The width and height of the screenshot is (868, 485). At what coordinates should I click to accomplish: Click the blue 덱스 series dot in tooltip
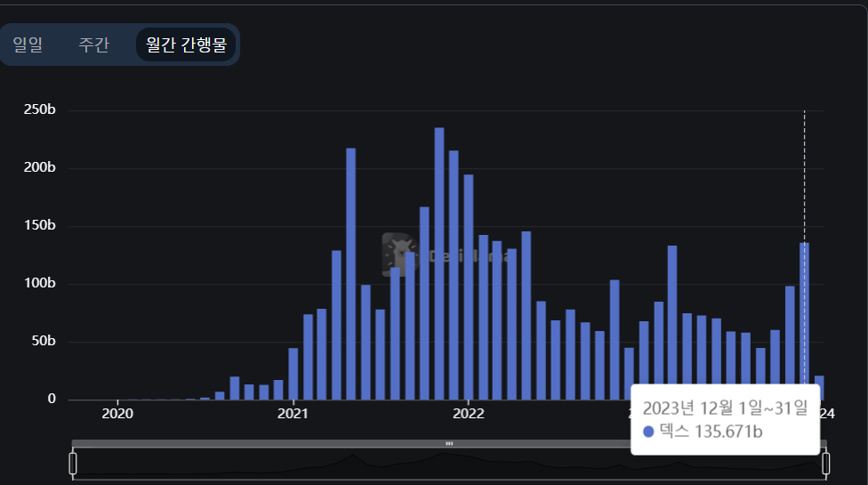pos(648,432)
